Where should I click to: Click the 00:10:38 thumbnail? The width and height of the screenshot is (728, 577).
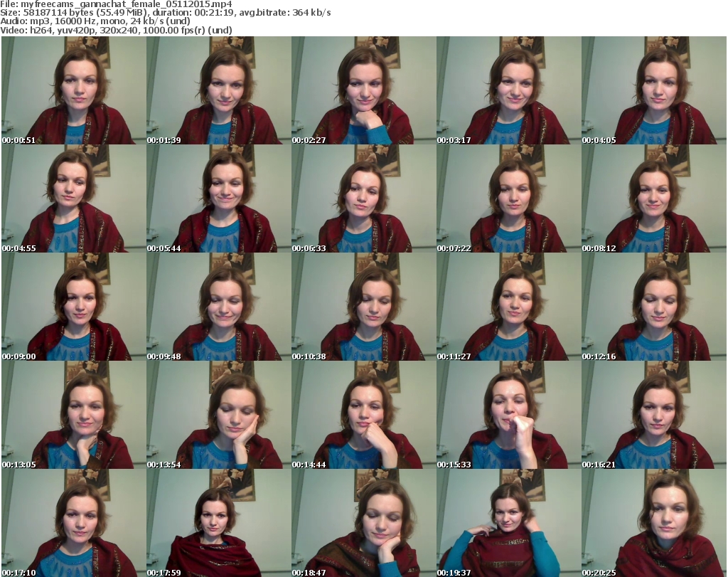363,307
